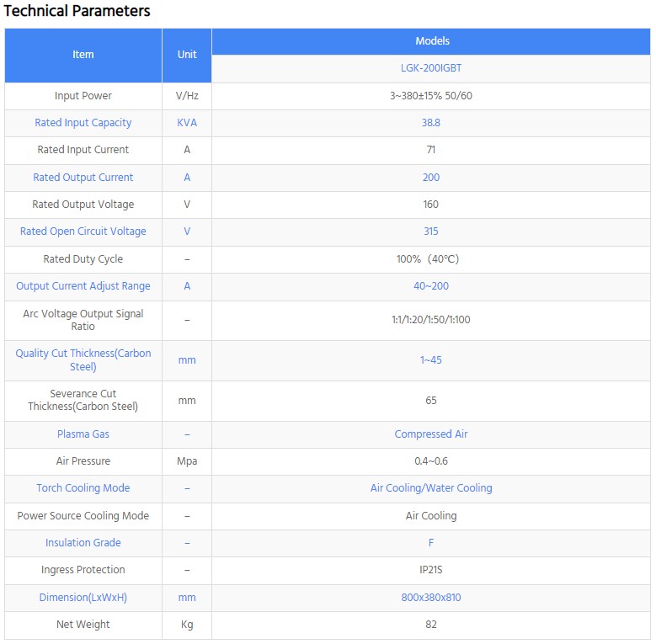Screen dimensions: 656x644
Task: Click the 'mm' unit in Dimension row
Action: pyautogui.click(x=187, y=598)
